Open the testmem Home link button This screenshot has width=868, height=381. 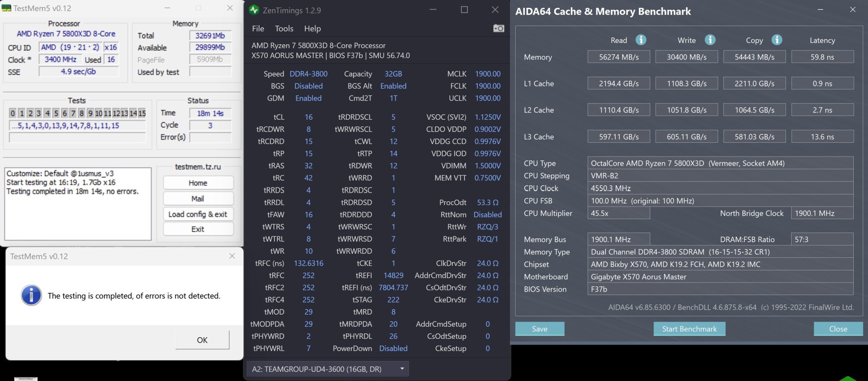(198, 183)
